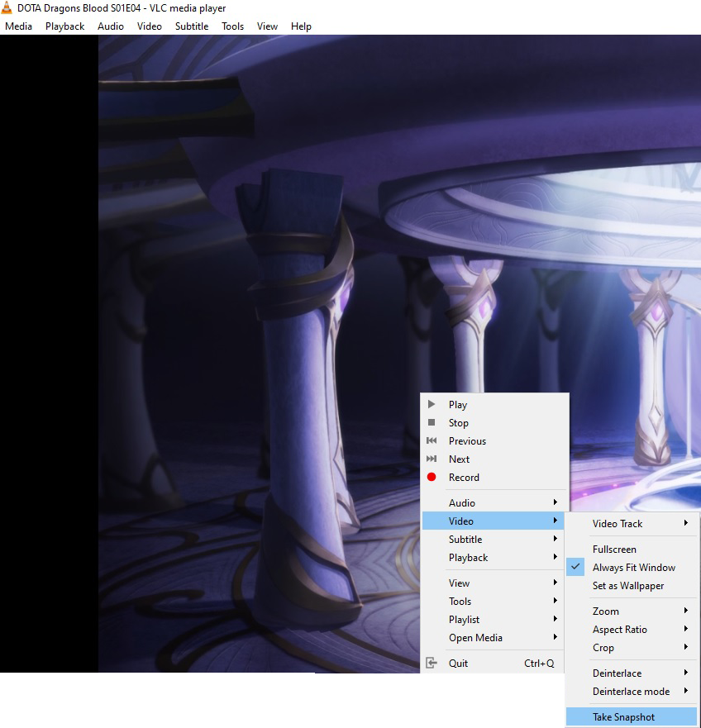Open the Deinterlace mode submenu
Viewport: 701px width, 728px height.
click(x=632, y=691)
